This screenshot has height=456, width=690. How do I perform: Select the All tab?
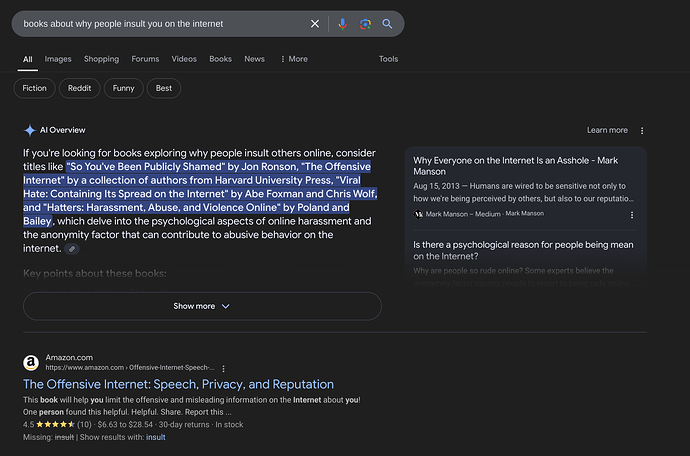point(28,59)
